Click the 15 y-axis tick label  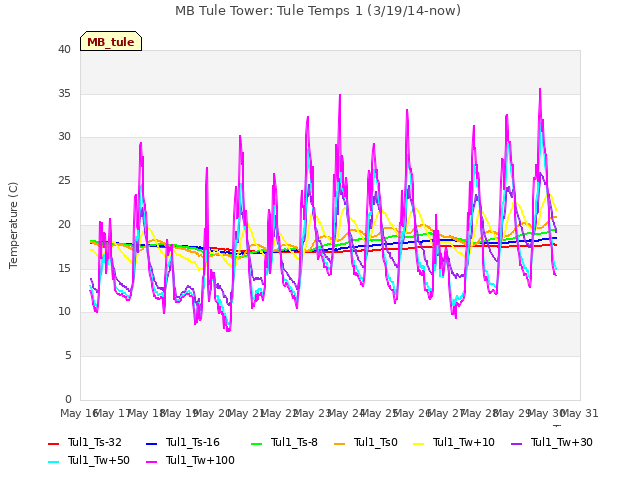64,268
